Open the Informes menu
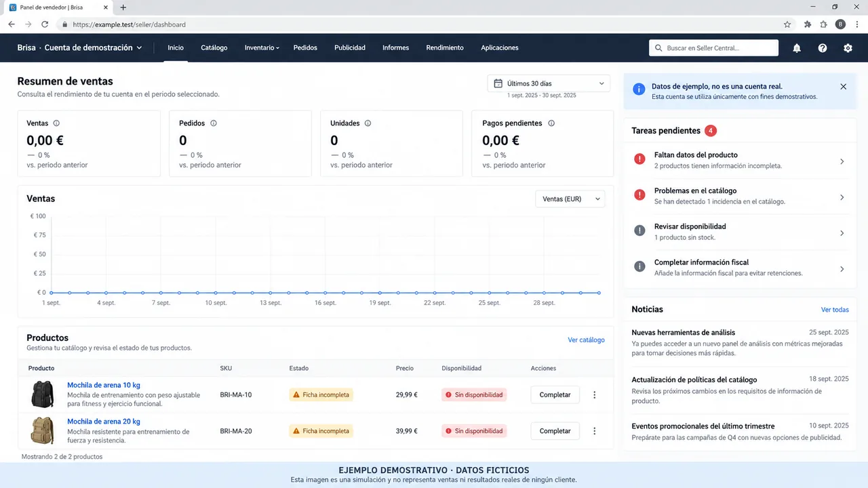Viewport: 868px width, 488px height. click(395, 48)
